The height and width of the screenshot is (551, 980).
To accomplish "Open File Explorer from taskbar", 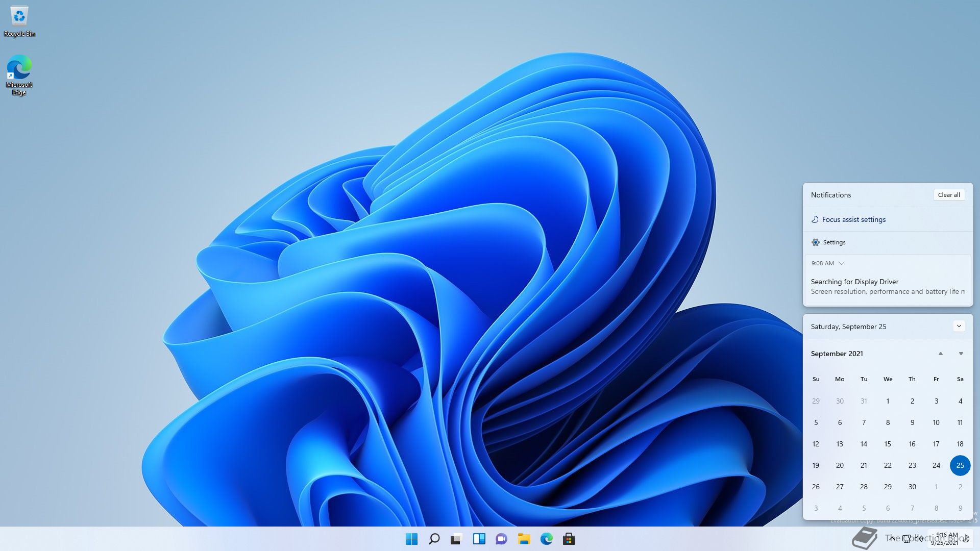I will coord(524,539).
